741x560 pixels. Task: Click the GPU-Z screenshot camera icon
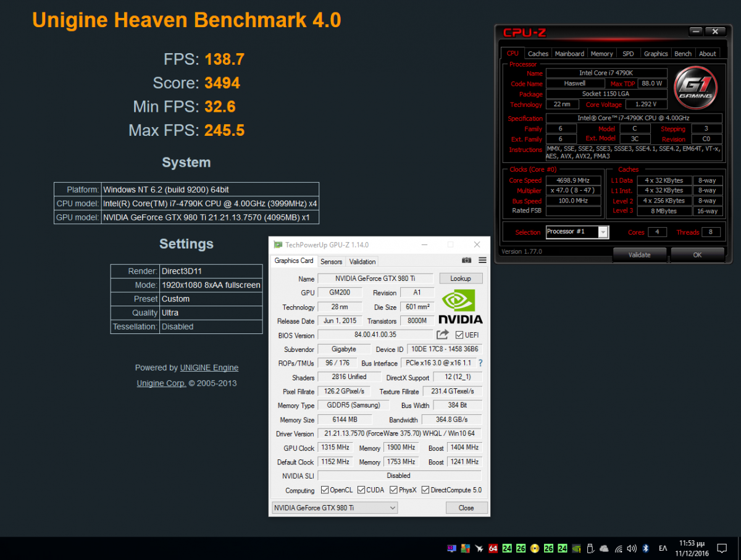[467, 261]
